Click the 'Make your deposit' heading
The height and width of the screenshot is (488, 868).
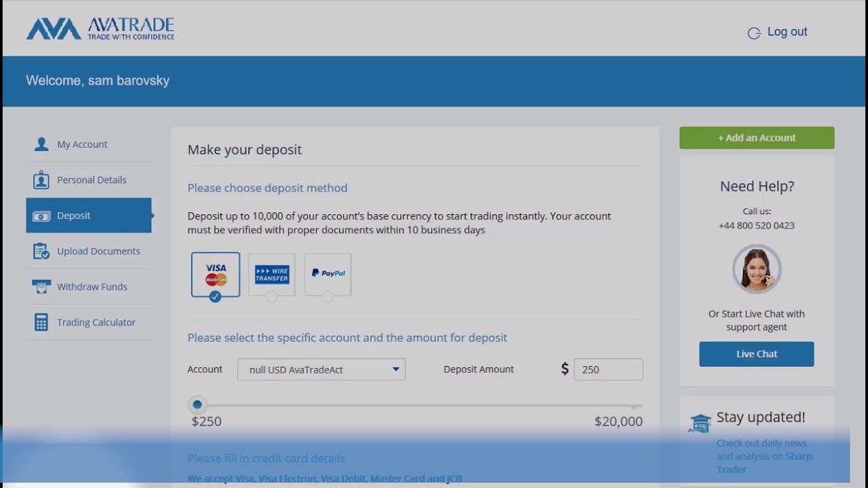[245, 150]
